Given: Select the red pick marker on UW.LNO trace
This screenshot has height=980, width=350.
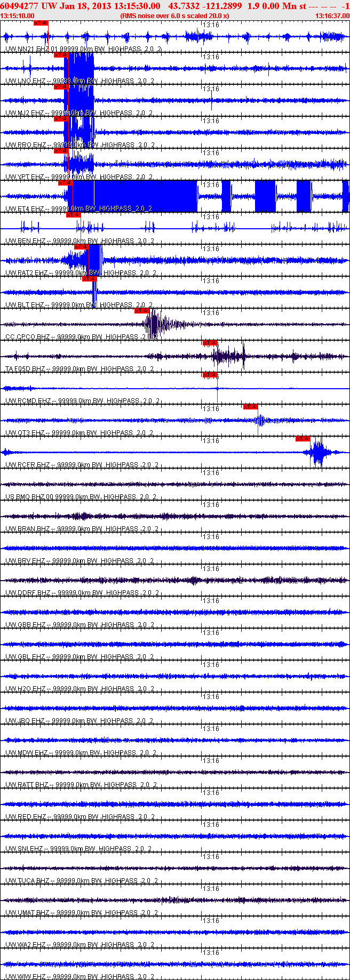Looking at the screenshot, I should coord(61,55).
